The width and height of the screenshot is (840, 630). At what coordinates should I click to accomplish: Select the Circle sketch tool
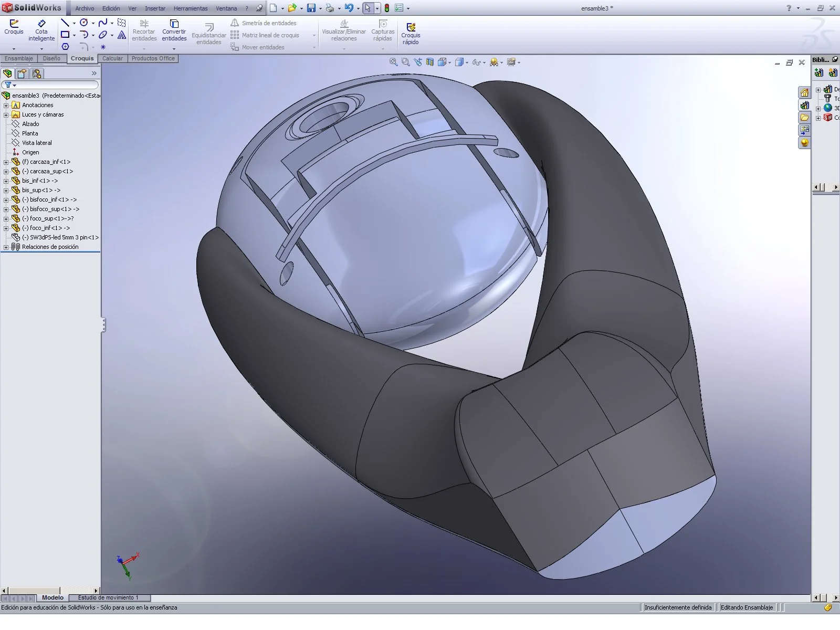point(83,23)
